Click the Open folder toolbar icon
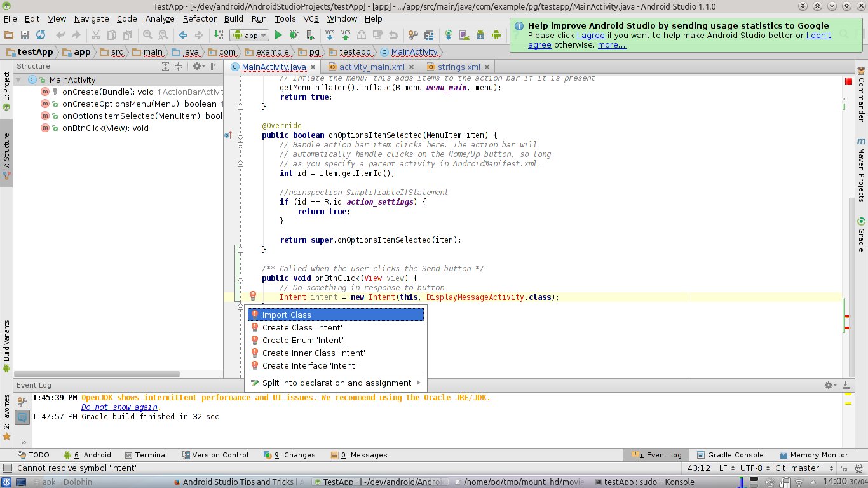868x488 pixels. point(9,35)
